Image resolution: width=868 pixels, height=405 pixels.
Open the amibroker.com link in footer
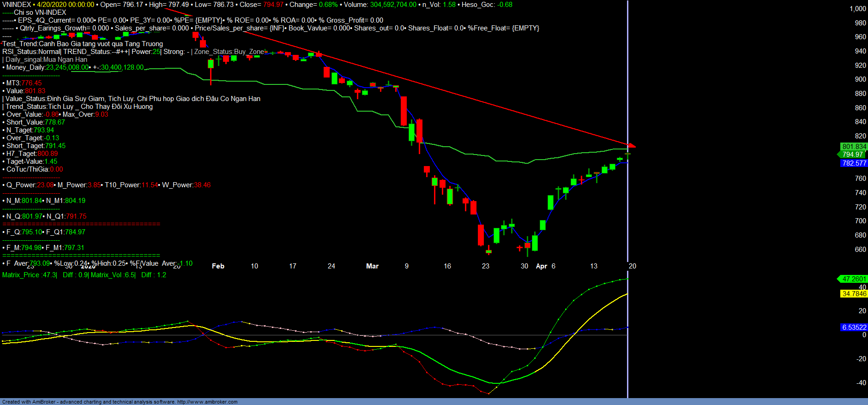pyautogui.click(x=207, y=402)
